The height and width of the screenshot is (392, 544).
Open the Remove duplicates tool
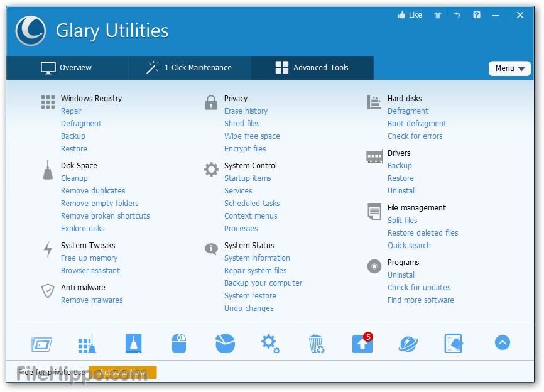pos(93,190)
